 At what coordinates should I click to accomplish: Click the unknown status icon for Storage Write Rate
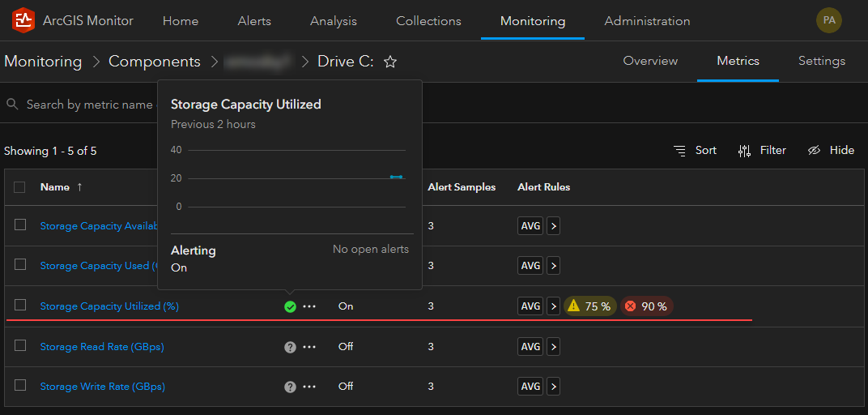click(x=290, y=387)
